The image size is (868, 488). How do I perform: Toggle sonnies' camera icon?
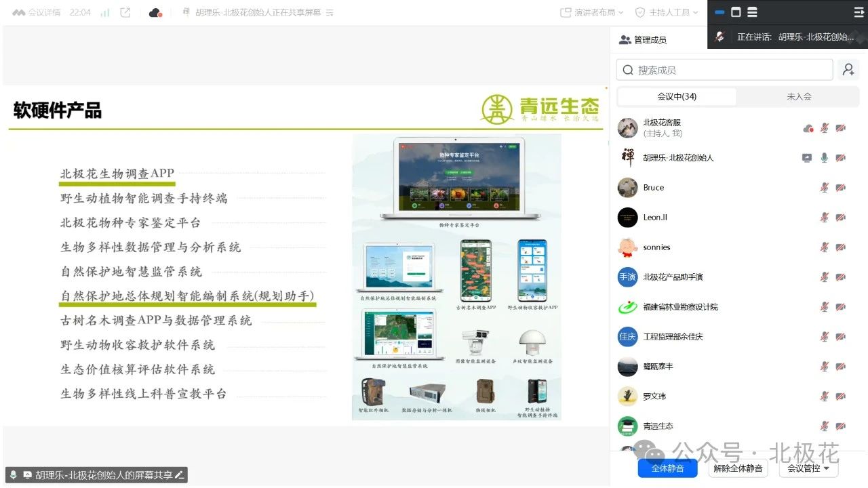841,247
